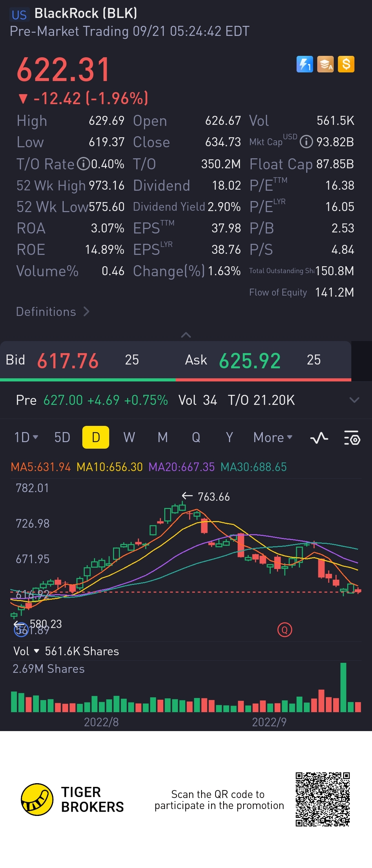Image resolution: width=372 pixels, height=868 pixels.
Task: Tap the 2022/8 date axis label
Action: tap(101, 722)
